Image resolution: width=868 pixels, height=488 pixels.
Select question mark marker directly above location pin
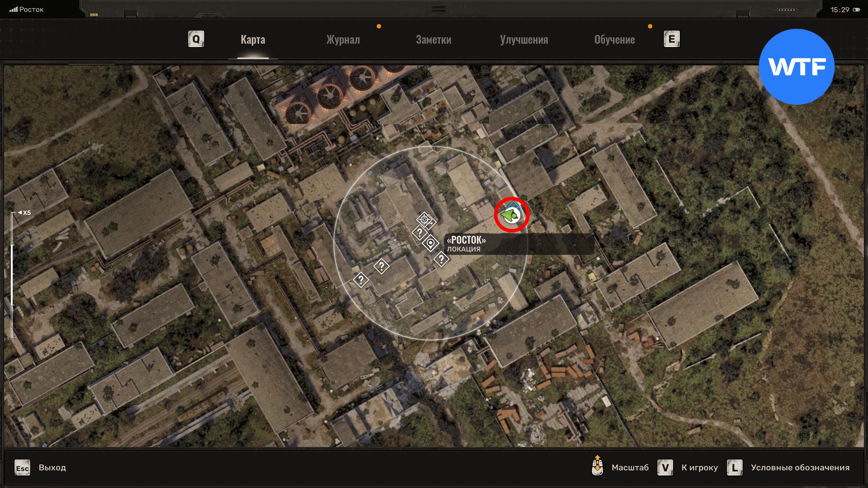coord(419,232)
